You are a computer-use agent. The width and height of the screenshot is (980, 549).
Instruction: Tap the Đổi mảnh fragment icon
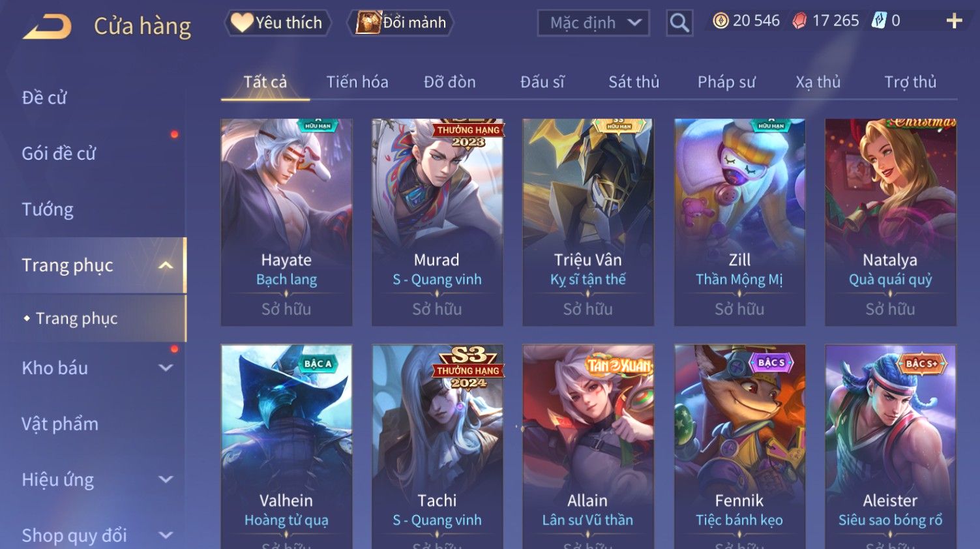click(x=368, y=23)
